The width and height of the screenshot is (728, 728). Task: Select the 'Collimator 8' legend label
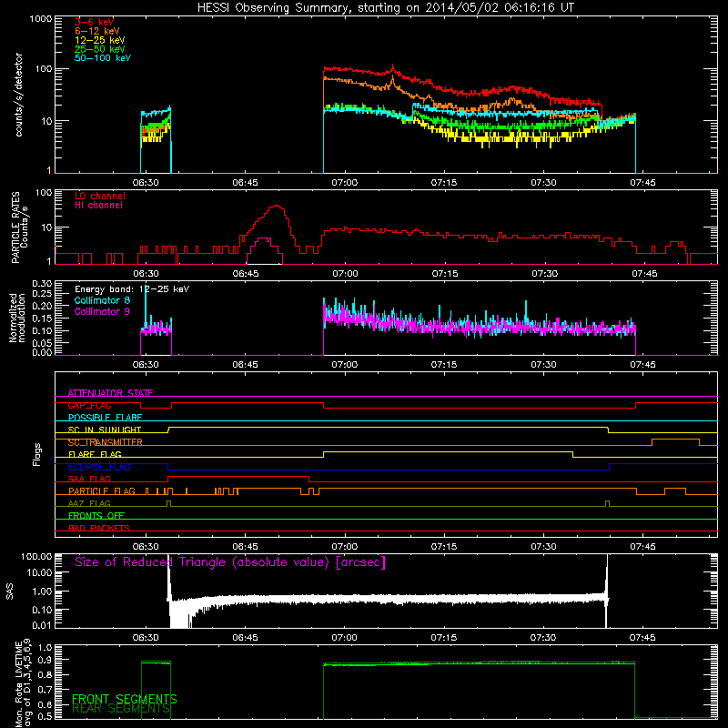tap(102, 300)
